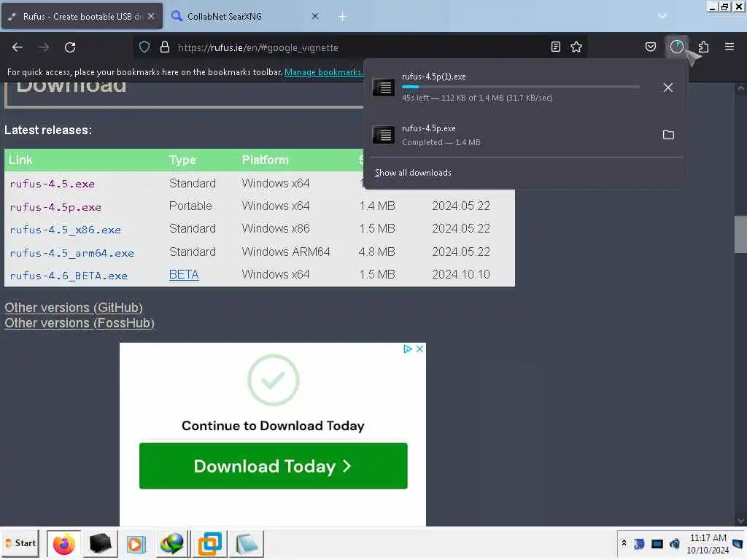The height and width of the screenshot is (560, 747).
Task: Download rufus-4.5_x86.exe
Action: pos(65,230)
